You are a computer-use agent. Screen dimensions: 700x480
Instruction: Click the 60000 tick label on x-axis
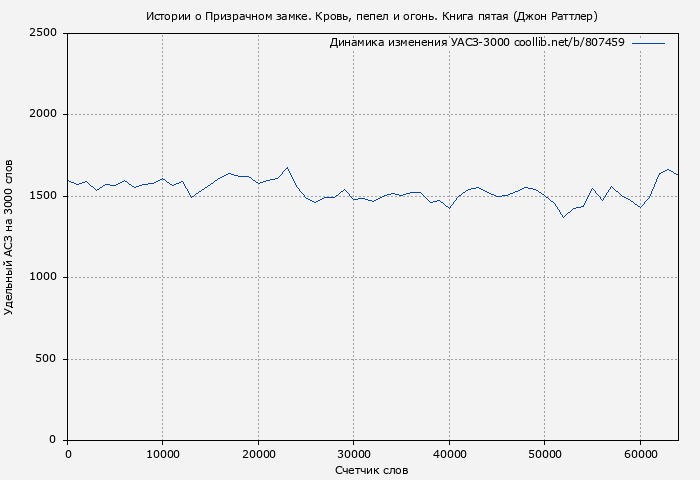tap(640, 454)
